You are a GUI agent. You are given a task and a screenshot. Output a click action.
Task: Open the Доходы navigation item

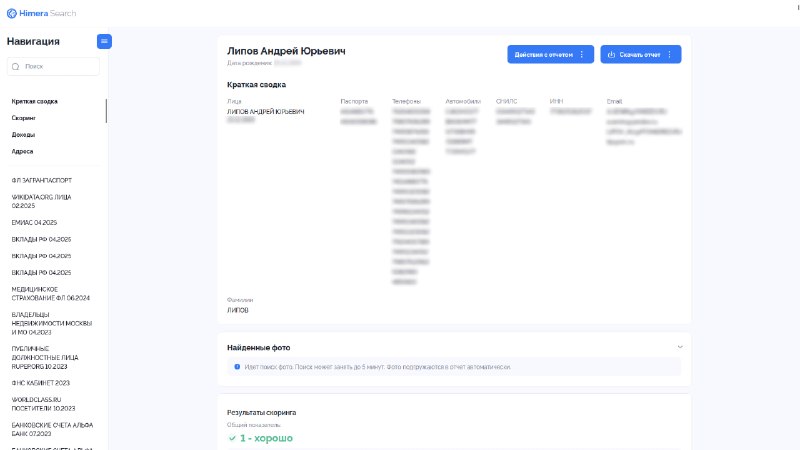click(23, 135)
